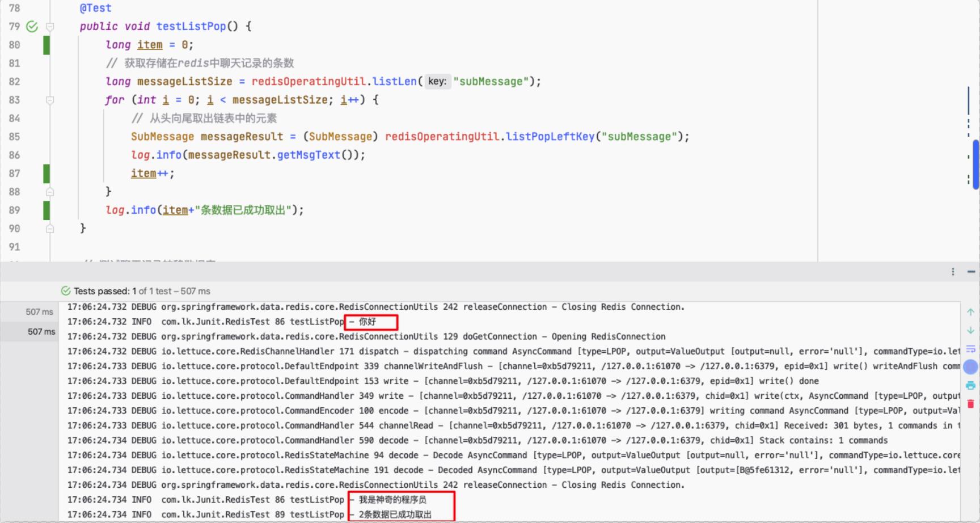The height and width of the screenshot is (523, 980).
Task: Click the up arrow in console toolbar
Action: click(x=970, y=312)
